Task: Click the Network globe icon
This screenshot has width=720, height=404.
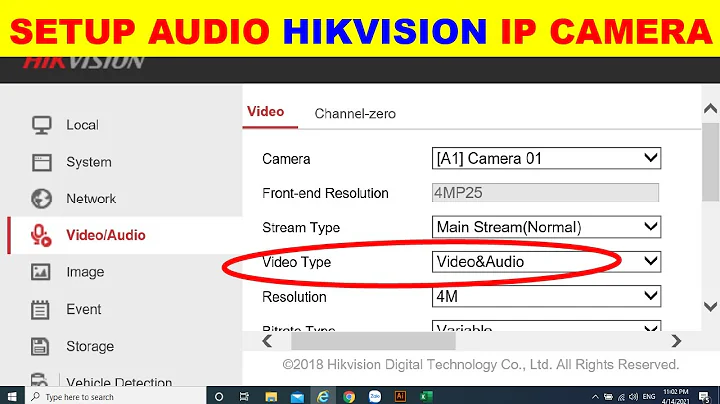Action: [41, 199]
